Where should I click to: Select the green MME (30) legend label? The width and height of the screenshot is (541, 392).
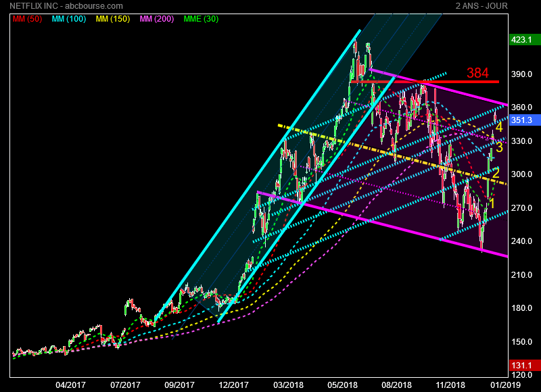[x=201, y=19]
